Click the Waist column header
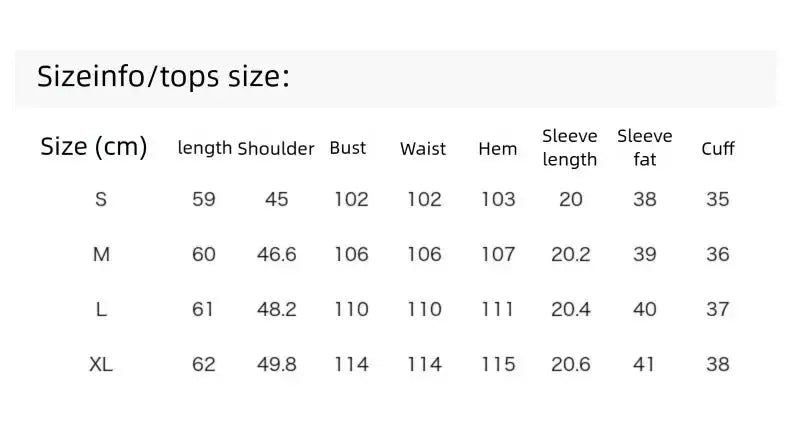The width and height of the screenshot is (790, 421). [423, 149]
